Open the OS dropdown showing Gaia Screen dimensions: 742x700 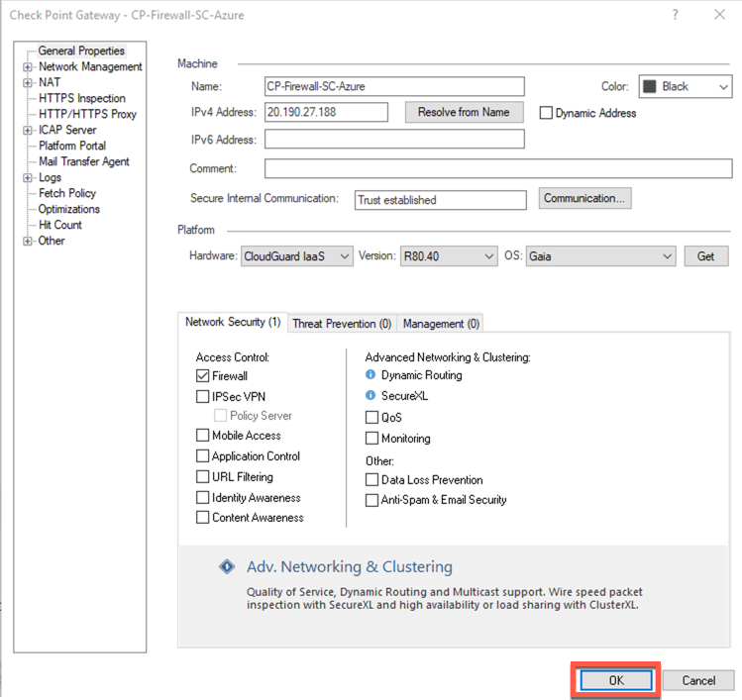[600, 255]
